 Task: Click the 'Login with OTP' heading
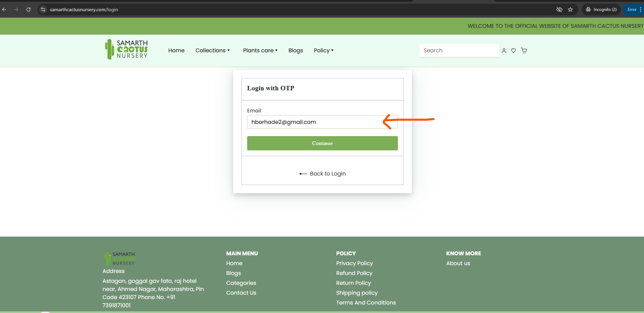point(271,88)
